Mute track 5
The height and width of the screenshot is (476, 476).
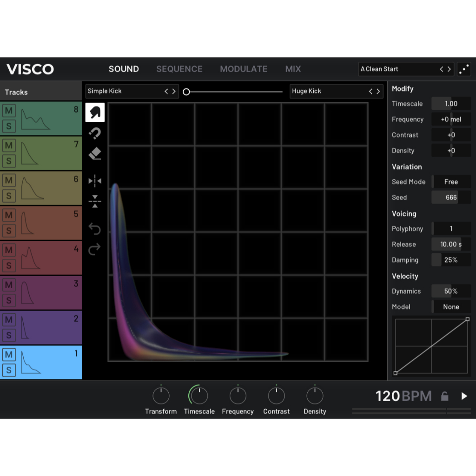(x=9, y=215)
